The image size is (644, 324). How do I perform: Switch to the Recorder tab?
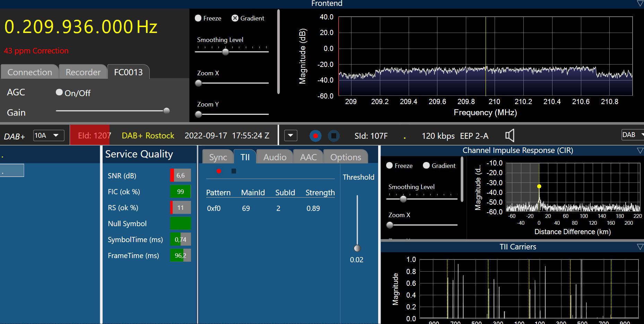(x=83, y=72)
